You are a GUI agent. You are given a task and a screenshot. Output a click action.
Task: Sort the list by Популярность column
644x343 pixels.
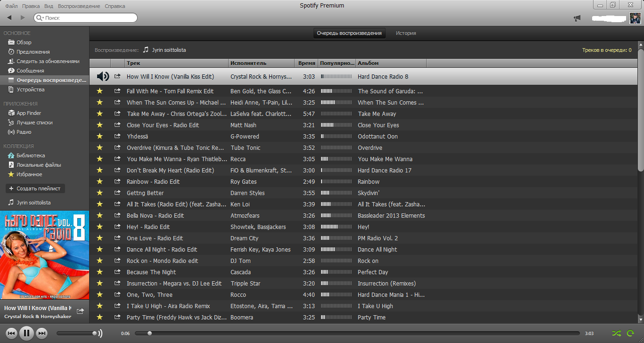[x=337, y=63]
